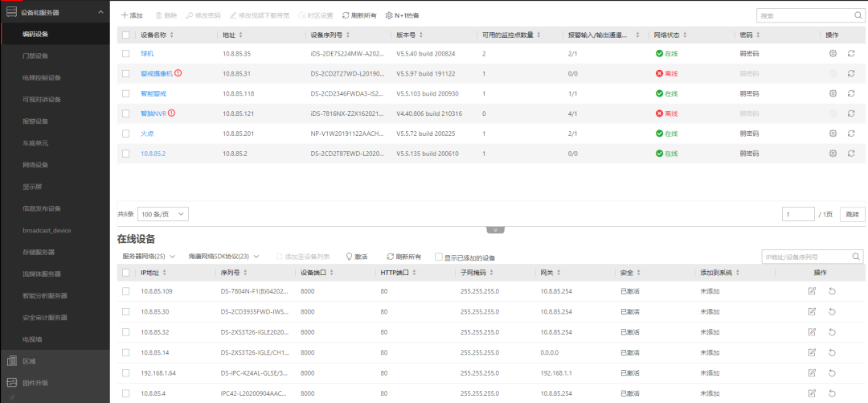Enable 显示已添加的设备 checkbox
Viewport: 868px width, 403px height.
(x=438, y=257)
